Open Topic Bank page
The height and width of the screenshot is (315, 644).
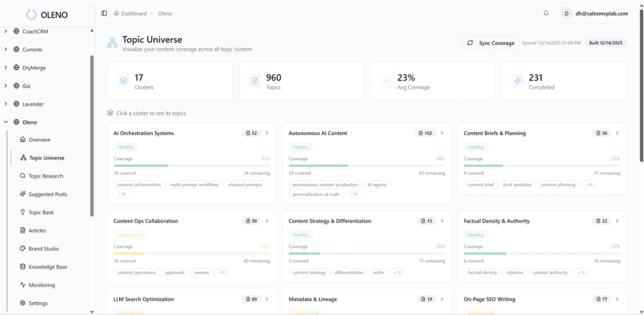pos(41,213)
